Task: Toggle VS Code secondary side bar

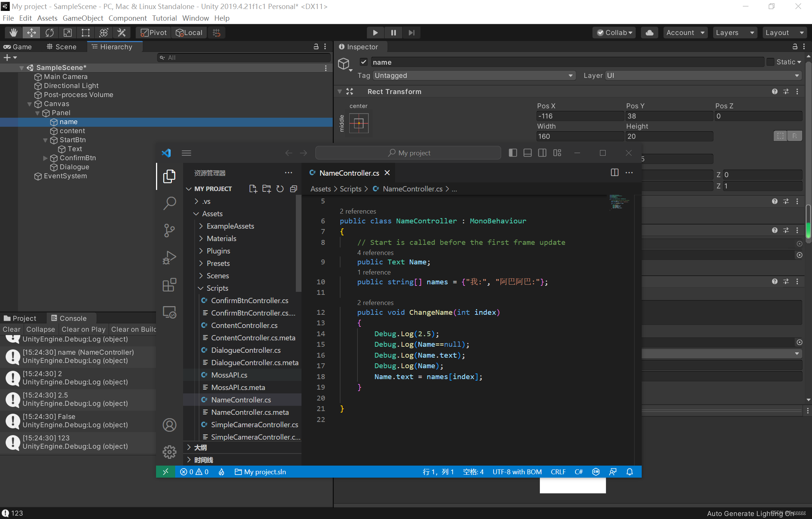Action: tap(542, 153)
